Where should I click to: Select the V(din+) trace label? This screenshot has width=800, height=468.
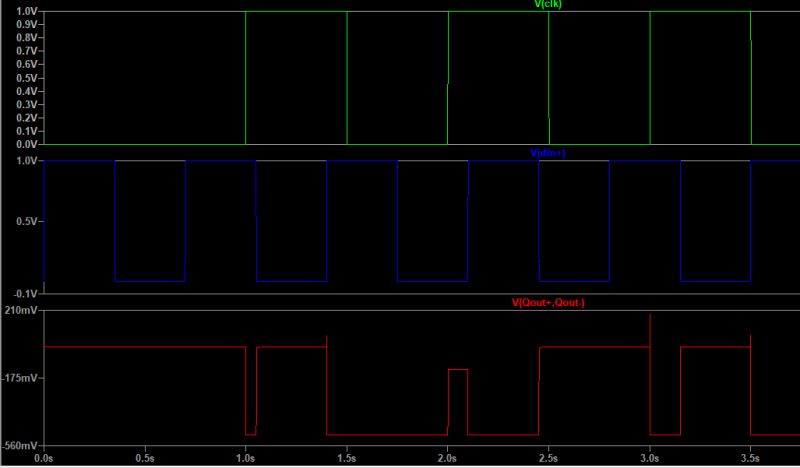point(548,153)
